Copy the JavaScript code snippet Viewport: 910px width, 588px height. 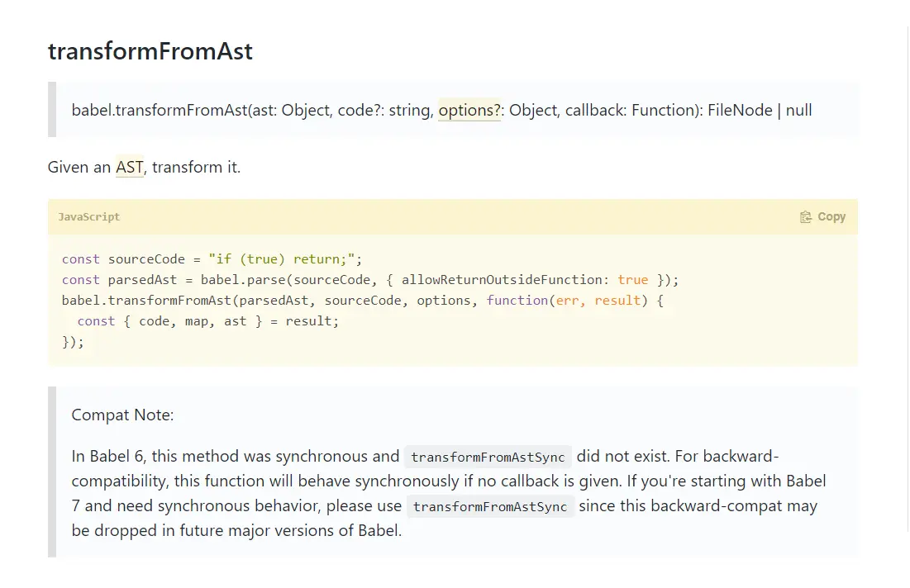pos(822,217)
